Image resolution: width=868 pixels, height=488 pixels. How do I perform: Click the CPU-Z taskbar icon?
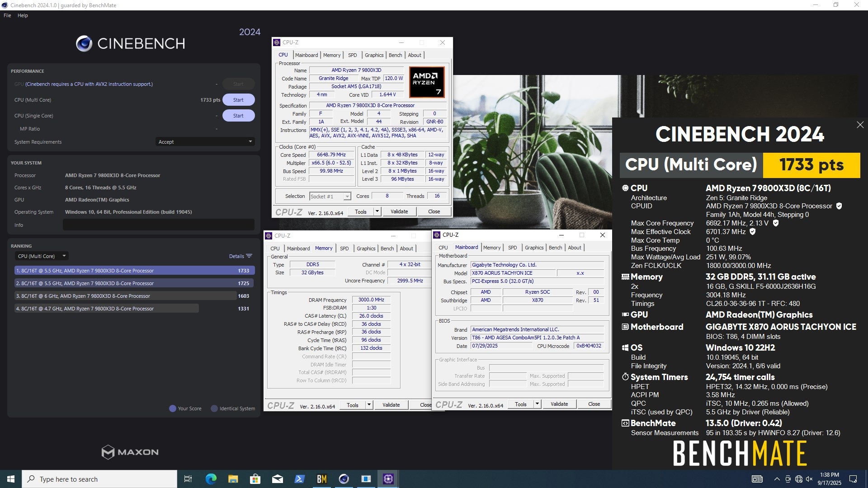click(x=388, y=479)
